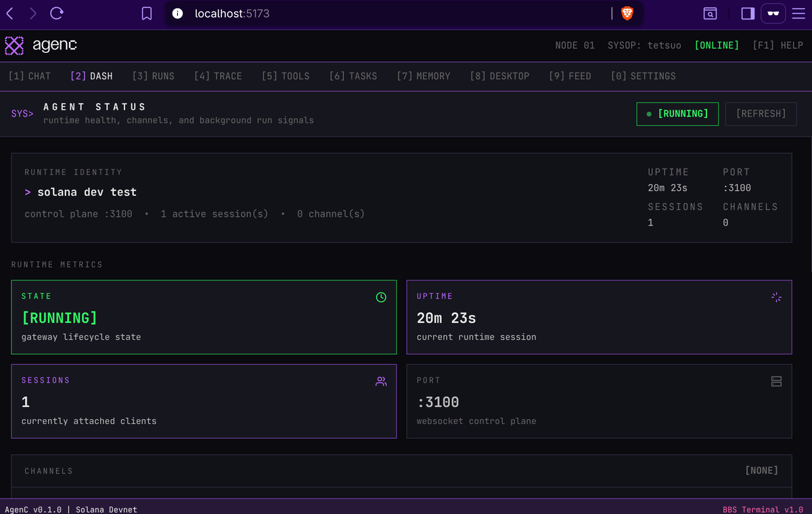812x514 pixels.
Task: Open the [7] MEMORY tab
Action: coord(424,76)
